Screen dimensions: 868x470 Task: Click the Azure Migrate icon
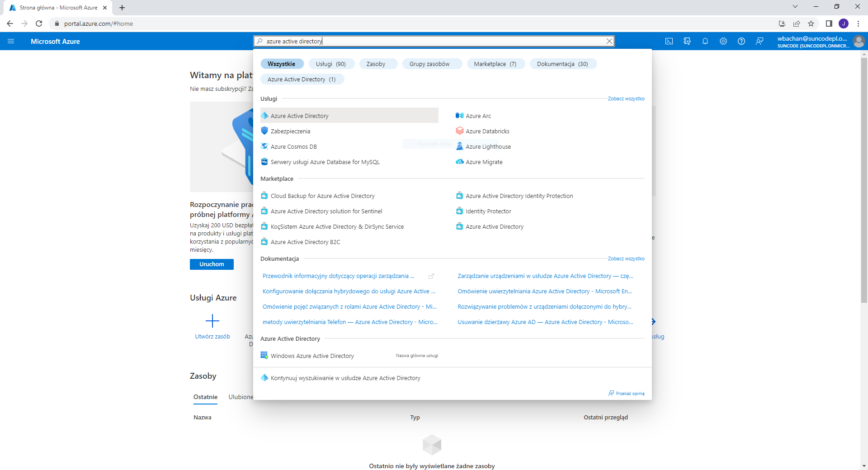tap(460, 162)
